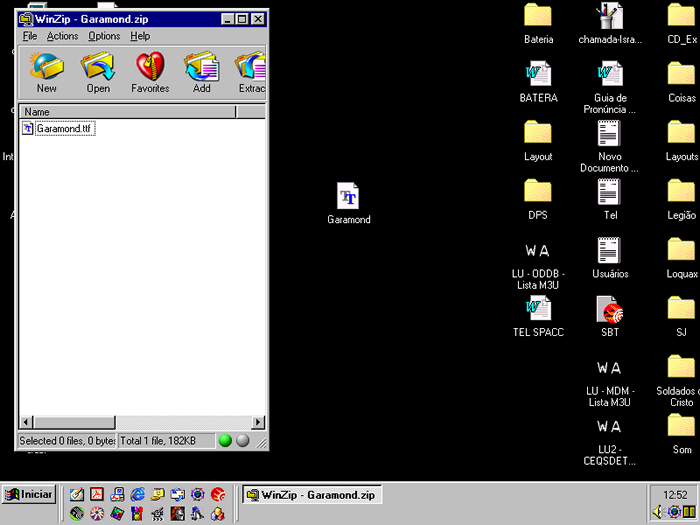Click the New archive toolbar icon
Screen dimensions: 700x525
pyautogui.click(x=46, y=71)
